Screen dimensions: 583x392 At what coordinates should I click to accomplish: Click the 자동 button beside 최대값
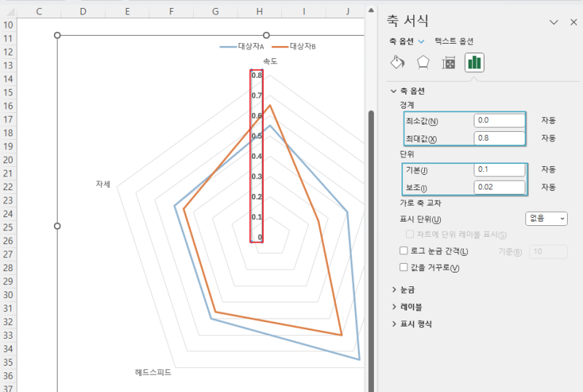click(x=549, y=138)
